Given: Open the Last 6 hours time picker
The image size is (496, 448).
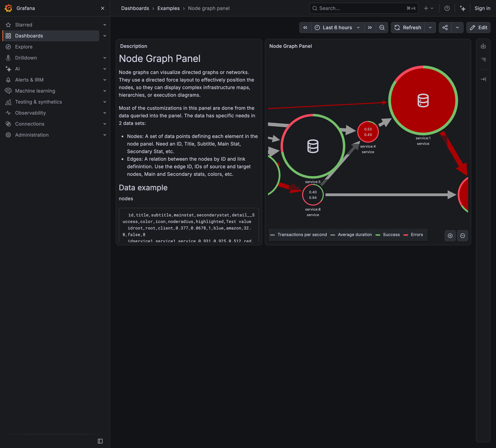Looking at the screenshot, I should tap(338, 28).
